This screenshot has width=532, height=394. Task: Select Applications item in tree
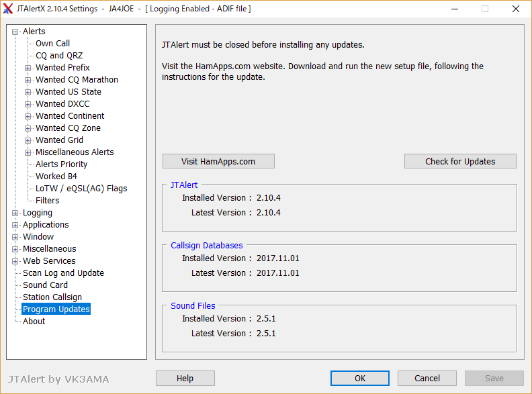point(46,225)
